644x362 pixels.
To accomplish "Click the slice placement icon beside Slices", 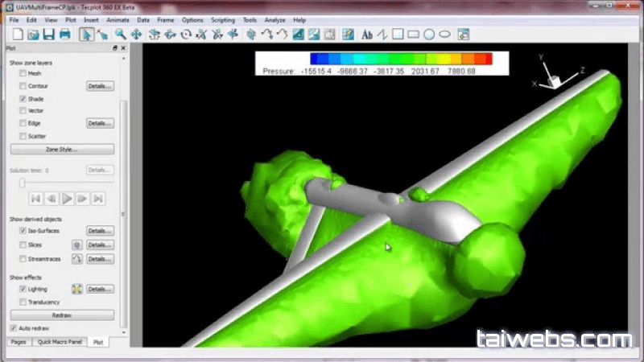I will click(x=77, y=245).
